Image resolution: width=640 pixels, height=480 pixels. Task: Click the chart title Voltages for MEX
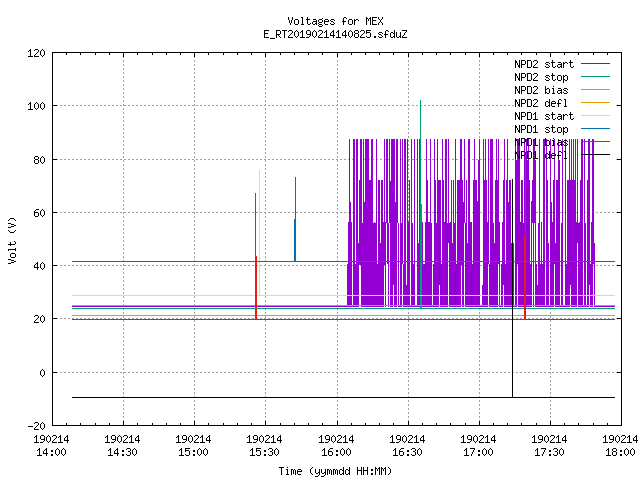336,21
